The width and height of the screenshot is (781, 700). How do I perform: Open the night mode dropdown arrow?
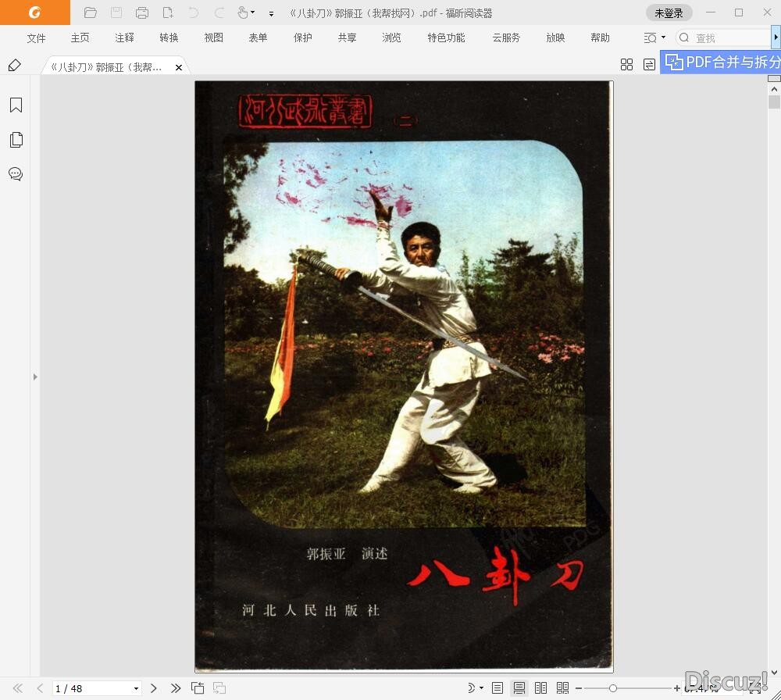pyautogui.click(x=482, y=688)
